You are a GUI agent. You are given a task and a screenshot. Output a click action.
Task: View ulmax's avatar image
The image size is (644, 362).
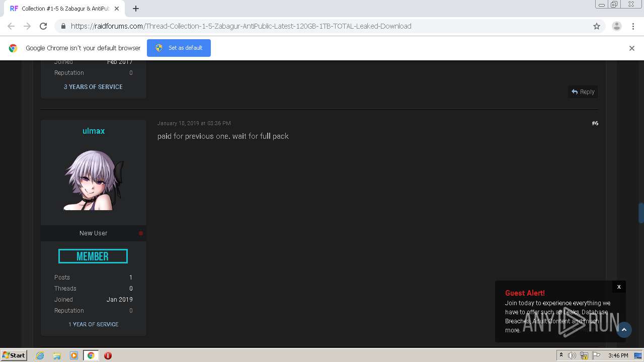[94, 180]
